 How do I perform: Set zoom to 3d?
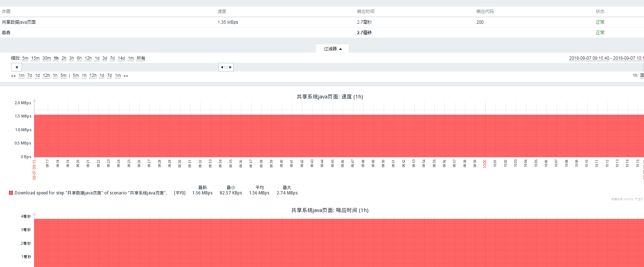click(x=105, y=58)
